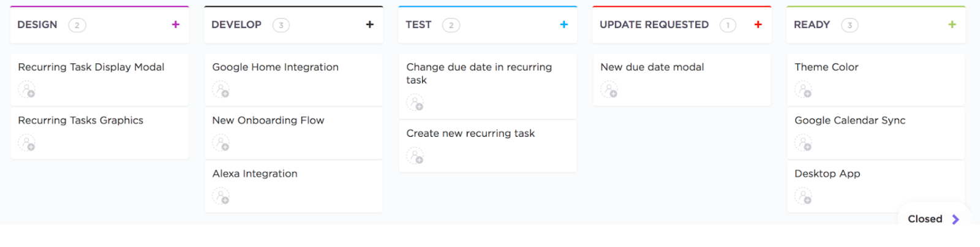The height and width of the screenshot is (247, 980).
Task: Click the task count badge in DEVELOP
Action: coord(281,25)
